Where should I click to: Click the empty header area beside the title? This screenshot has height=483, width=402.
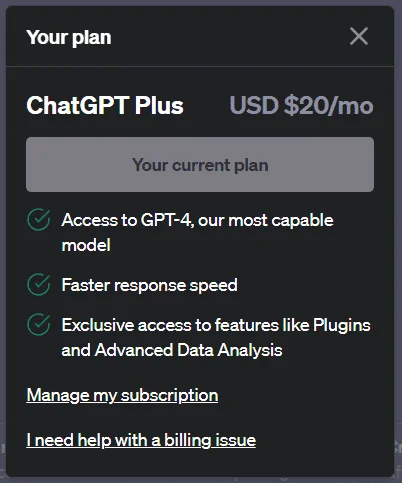230,37
